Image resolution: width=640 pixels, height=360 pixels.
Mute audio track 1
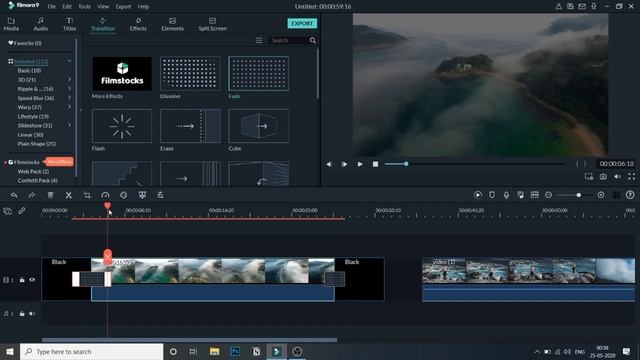click(x=32, y=313)
